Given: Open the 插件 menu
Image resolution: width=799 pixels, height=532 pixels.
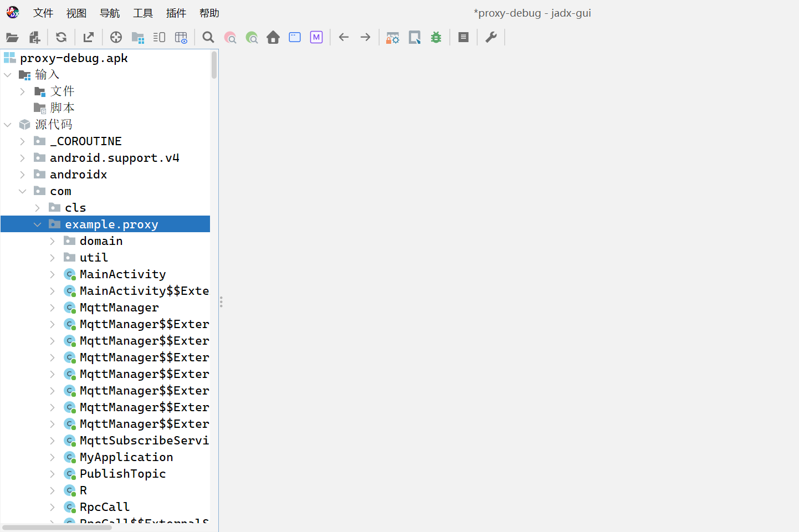Looking at the screenshot, I should [x=176, y=13].
